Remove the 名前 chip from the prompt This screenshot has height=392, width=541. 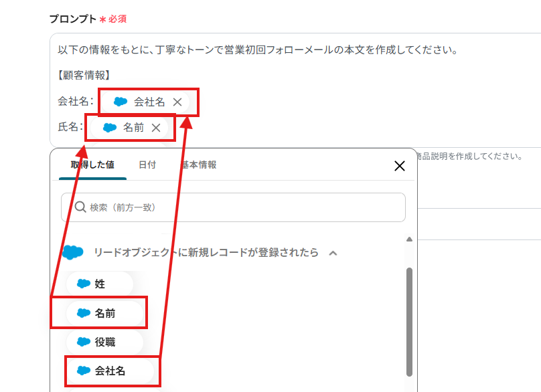click(156, 128)
